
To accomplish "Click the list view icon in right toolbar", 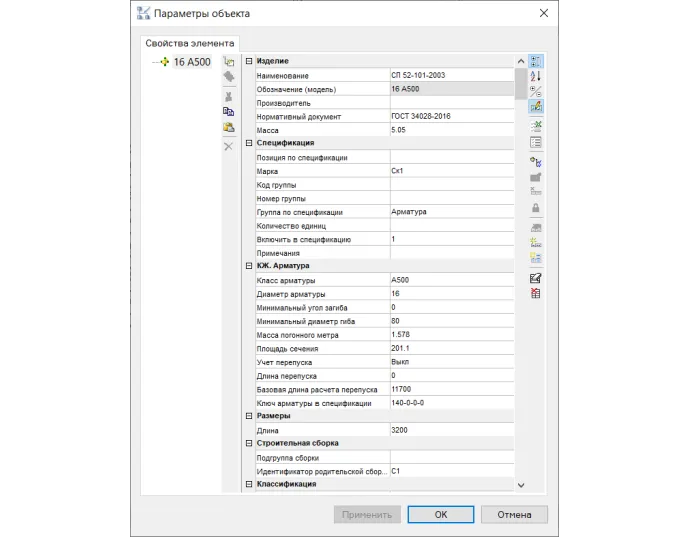I will click(535, 141).
